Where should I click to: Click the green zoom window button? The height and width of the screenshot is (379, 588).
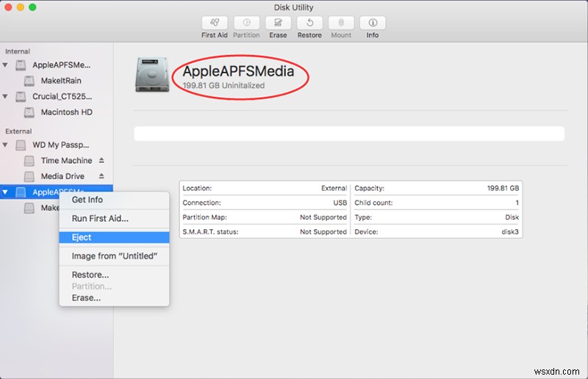[32, 7]
